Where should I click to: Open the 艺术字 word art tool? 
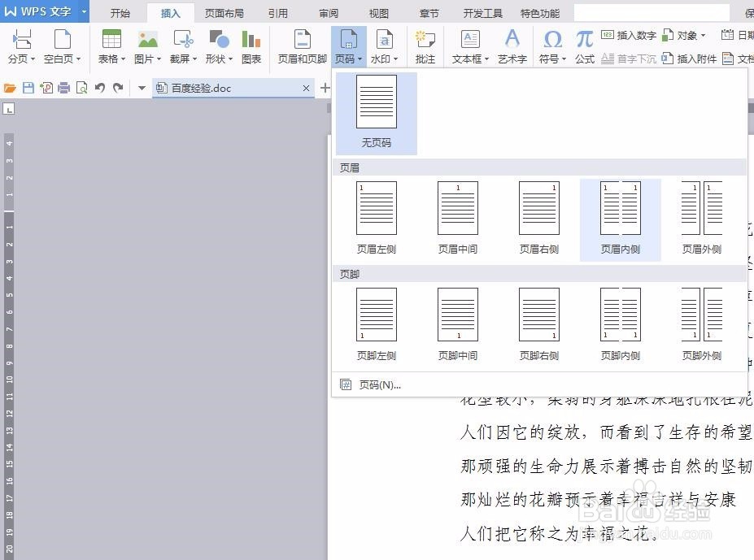[512, 47]
